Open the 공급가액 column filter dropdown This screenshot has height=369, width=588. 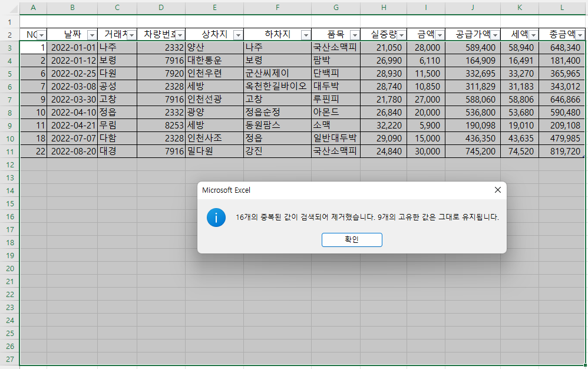(x=495, y=35)
